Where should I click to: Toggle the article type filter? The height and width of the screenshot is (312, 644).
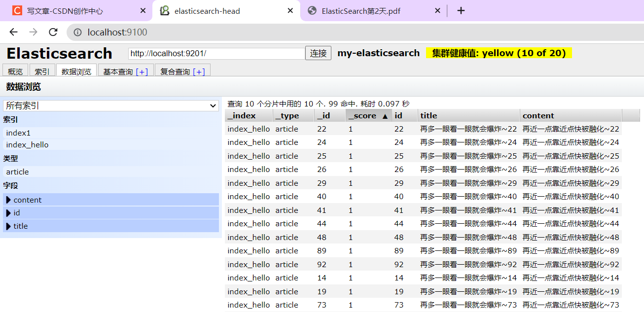click(x=18, y=172)
